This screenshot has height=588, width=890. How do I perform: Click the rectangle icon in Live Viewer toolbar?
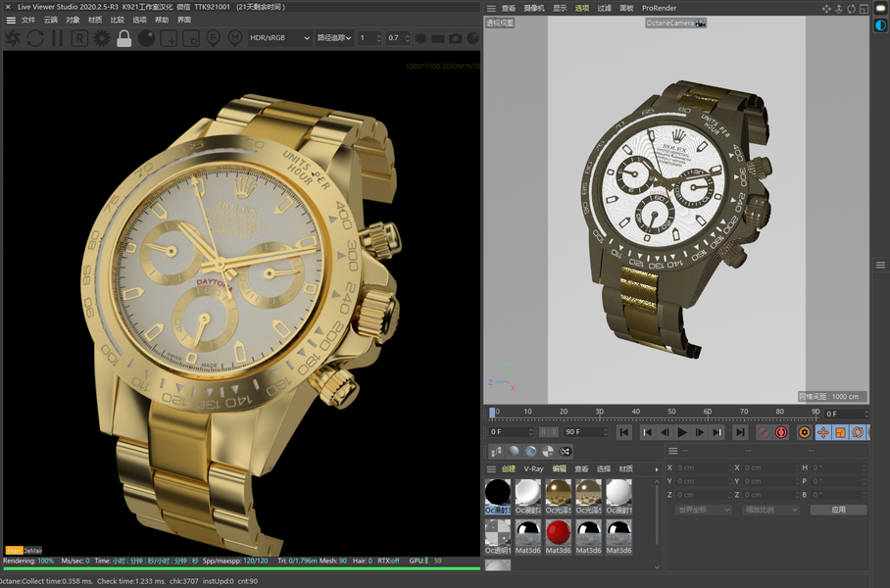[437, 38]
